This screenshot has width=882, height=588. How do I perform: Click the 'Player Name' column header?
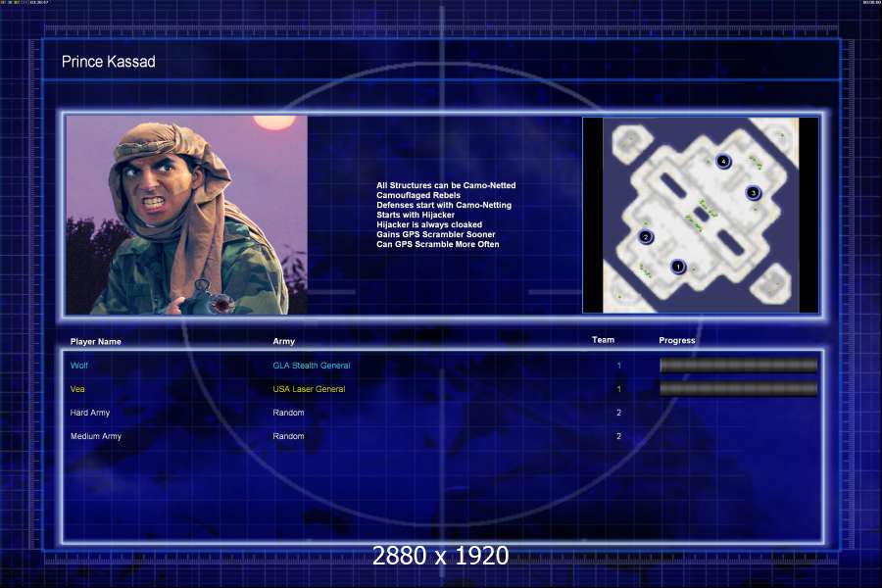click(x=96, y=342)
